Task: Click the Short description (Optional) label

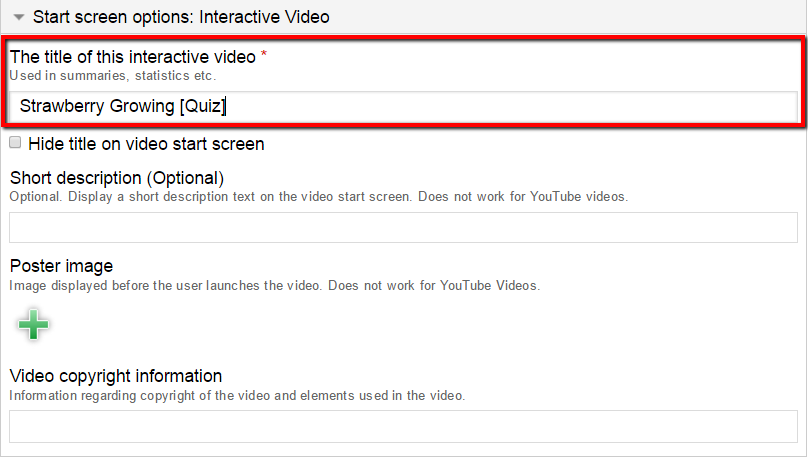Action: (117, 178)
